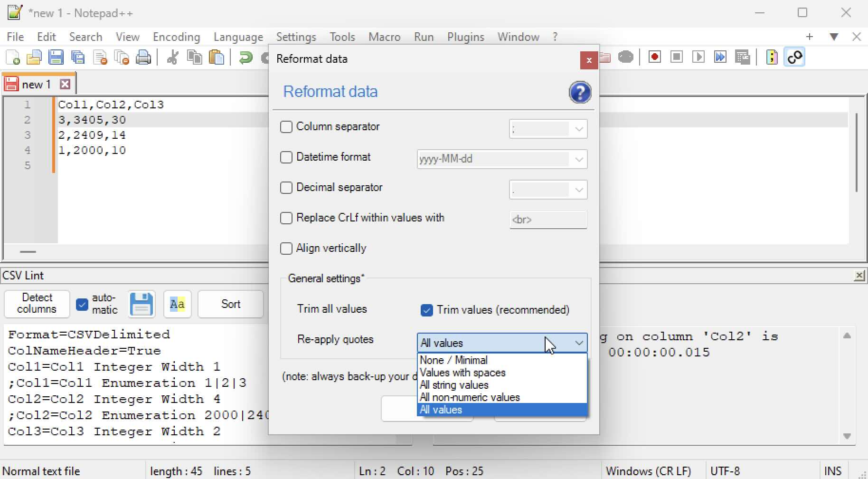Click the Detect columns button
The width and height of the screenshot is (868, 479).
point(36,304)
